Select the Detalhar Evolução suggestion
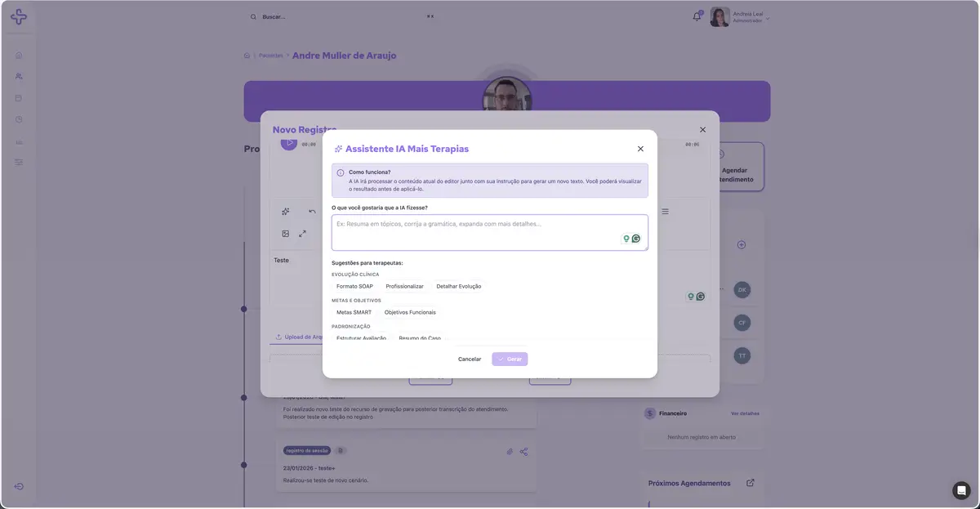 point(459,287)
